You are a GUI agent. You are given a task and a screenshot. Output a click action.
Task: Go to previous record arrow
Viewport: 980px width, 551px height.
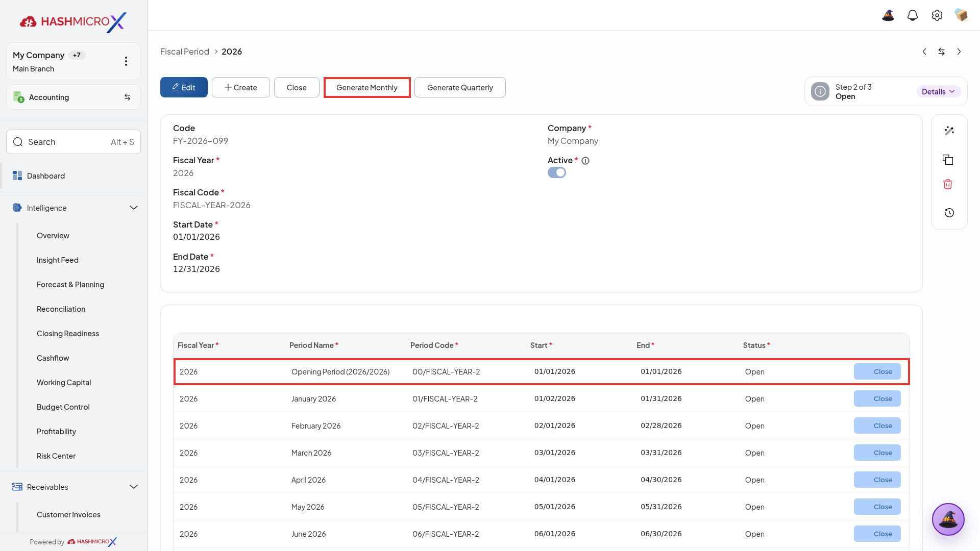pos(924,52)
